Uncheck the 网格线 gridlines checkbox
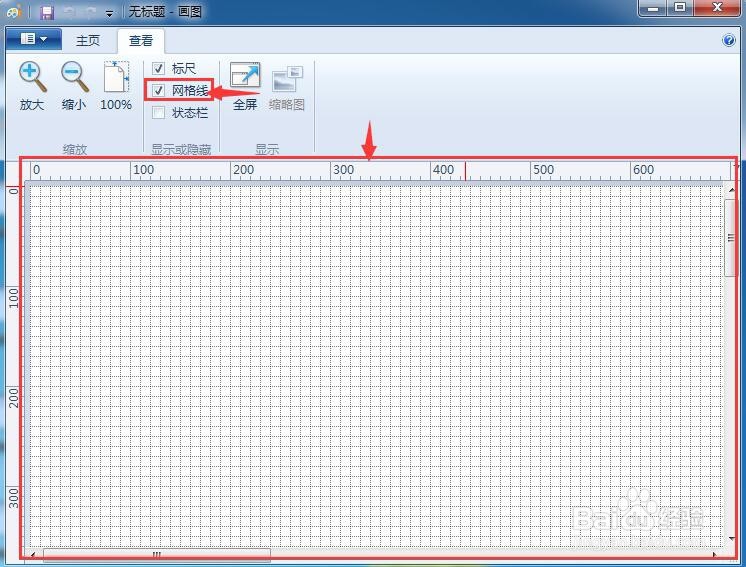Image resolution: width=746 pixels, height=567 pixels. (158, 90)
